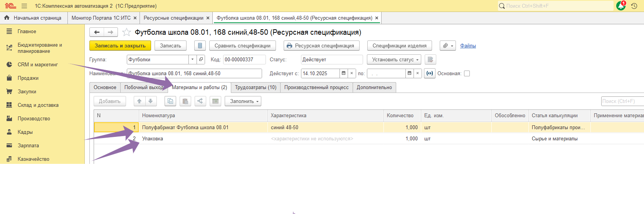644x214 pixels.
Task: Open the 'Установить статус' dropdown
Action: pos(393,59)
